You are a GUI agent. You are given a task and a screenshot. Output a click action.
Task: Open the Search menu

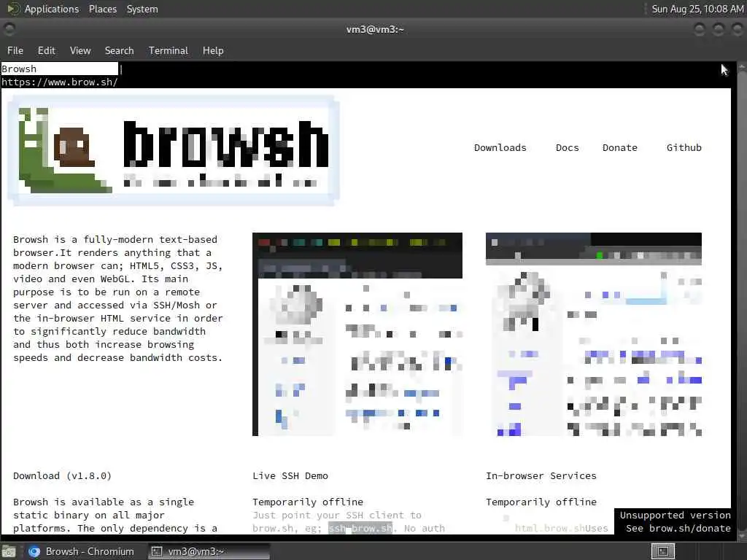119,50
